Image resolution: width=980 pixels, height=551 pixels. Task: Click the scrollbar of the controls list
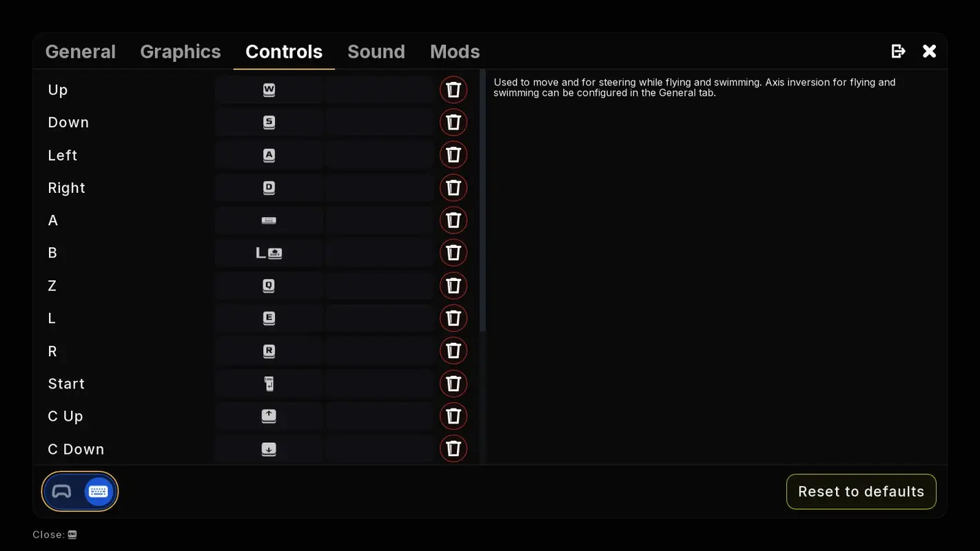tap(483, 200)
